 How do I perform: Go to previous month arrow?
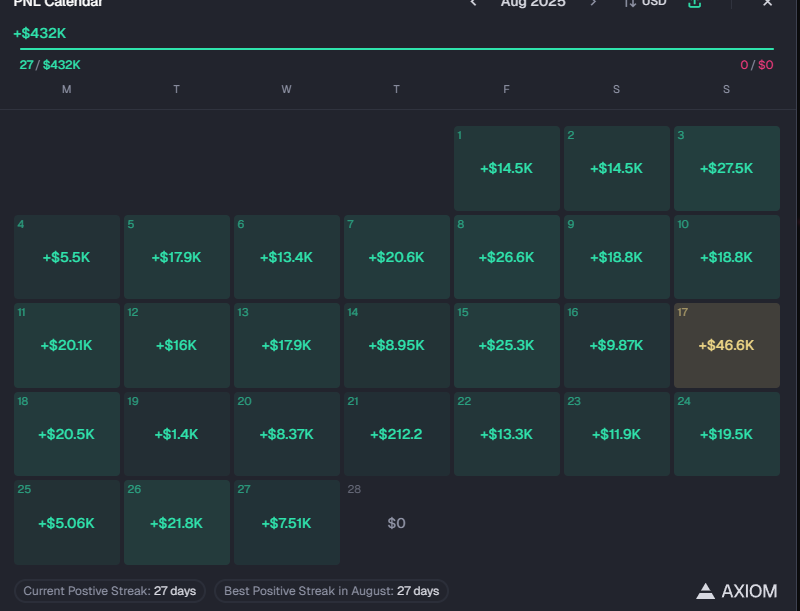click(473, 3)
